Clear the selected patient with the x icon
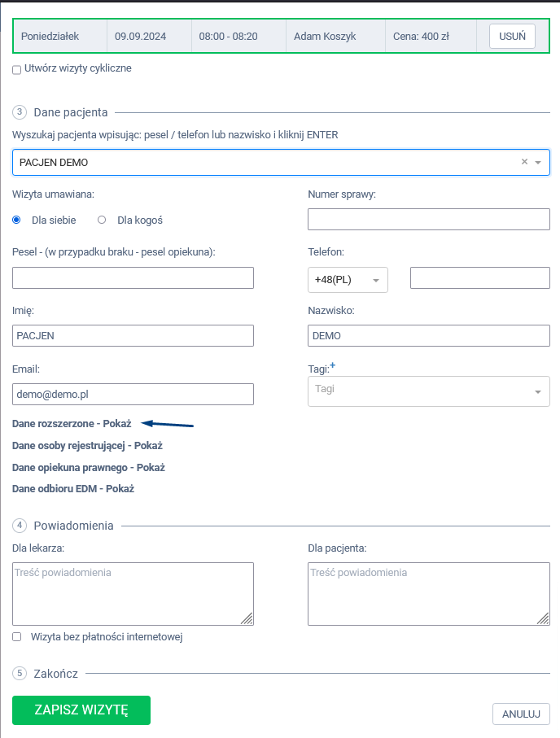This screenshot has height=738, width=560. click(x=524, y=162)
